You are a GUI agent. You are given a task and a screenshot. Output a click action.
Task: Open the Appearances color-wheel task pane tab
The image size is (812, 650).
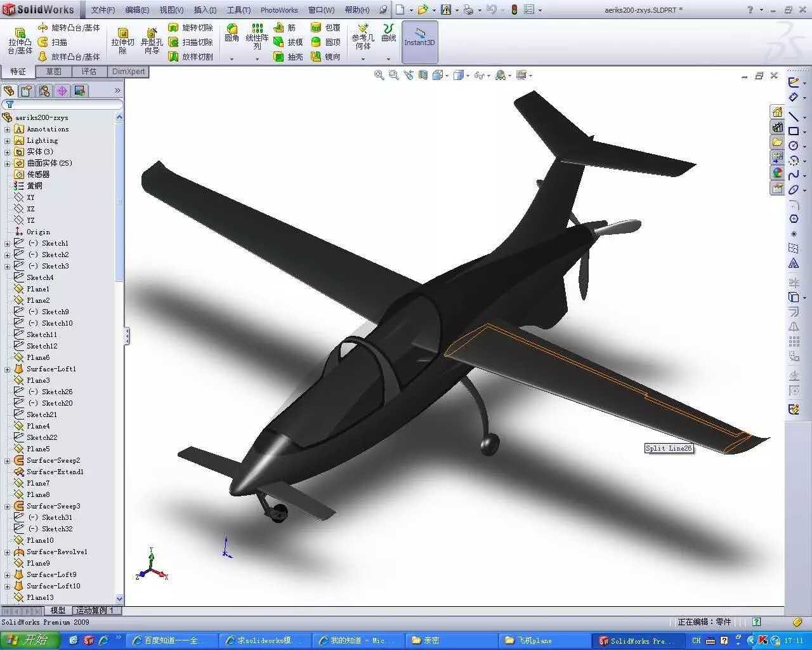coord(777,173)
